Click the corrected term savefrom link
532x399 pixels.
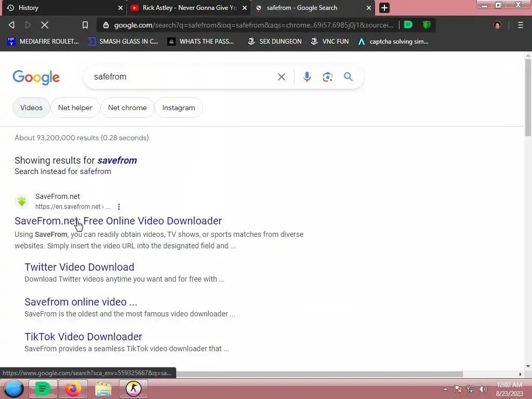[x=117, y=160]
